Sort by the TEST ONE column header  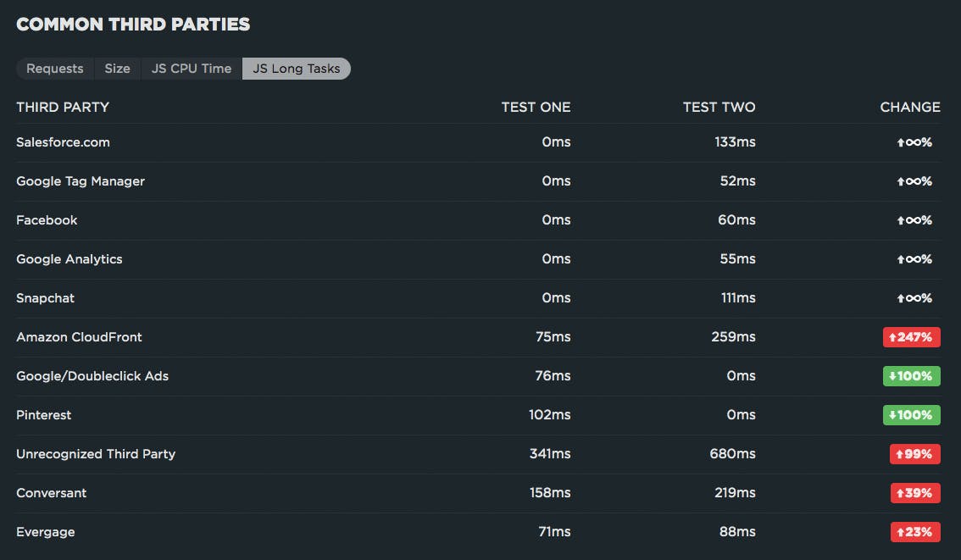click(x=536, y=107)
